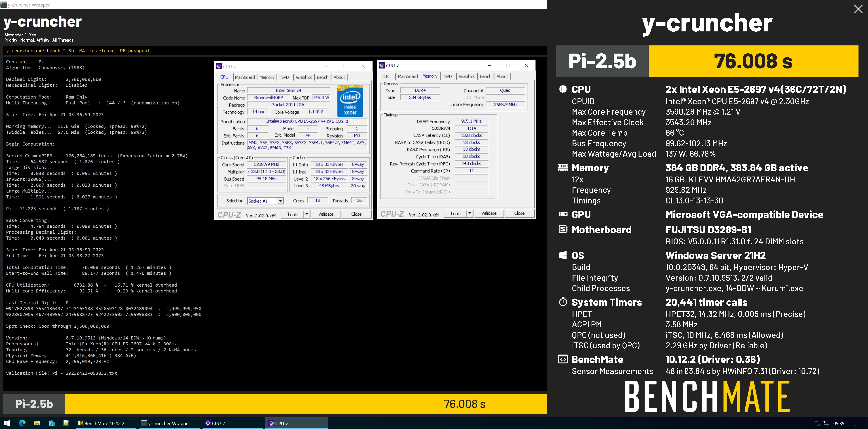The width and height of the screenshot is (868, 429).
Task: Click the Show Desktop strip at taskbar edge
Action: (867, 423)
